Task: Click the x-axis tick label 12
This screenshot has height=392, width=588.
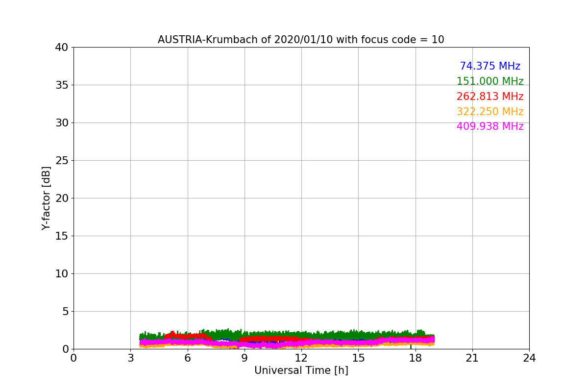Action: (301, 358)
